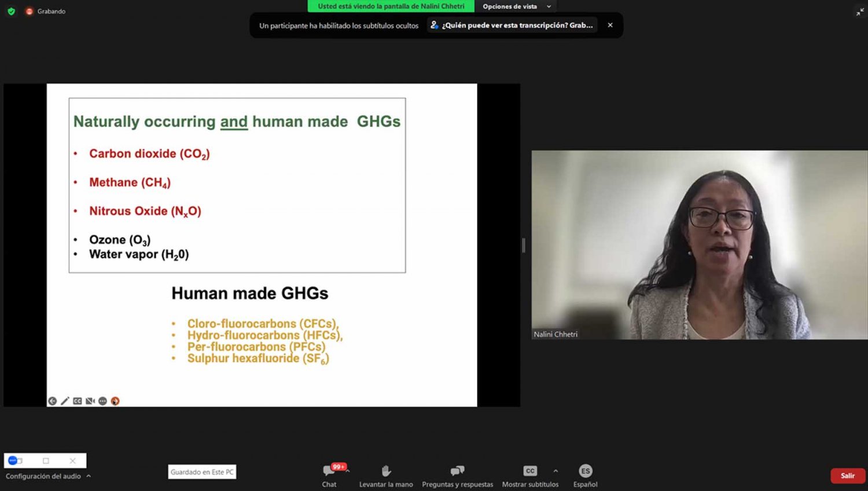
Task: Click 'Ozone (O3)' bullet on slide
Action: [x=120, y=240]
